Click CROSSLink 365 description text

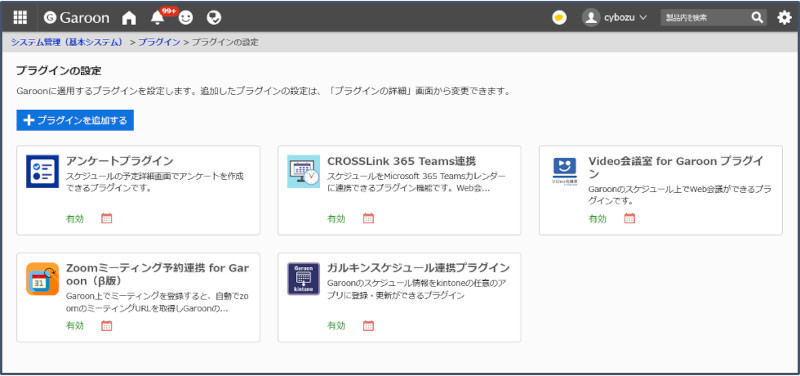[417, 182]
